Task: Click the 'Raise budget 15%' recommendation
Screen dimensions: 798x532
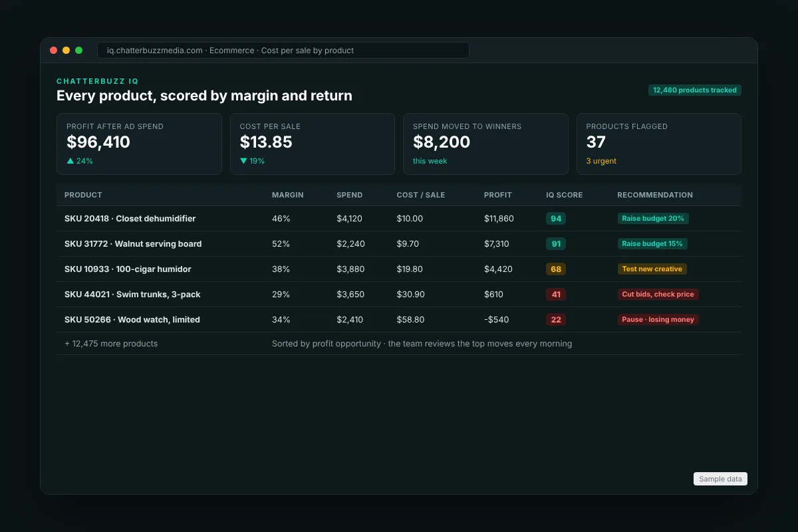Action: click(x=652, y=244)
